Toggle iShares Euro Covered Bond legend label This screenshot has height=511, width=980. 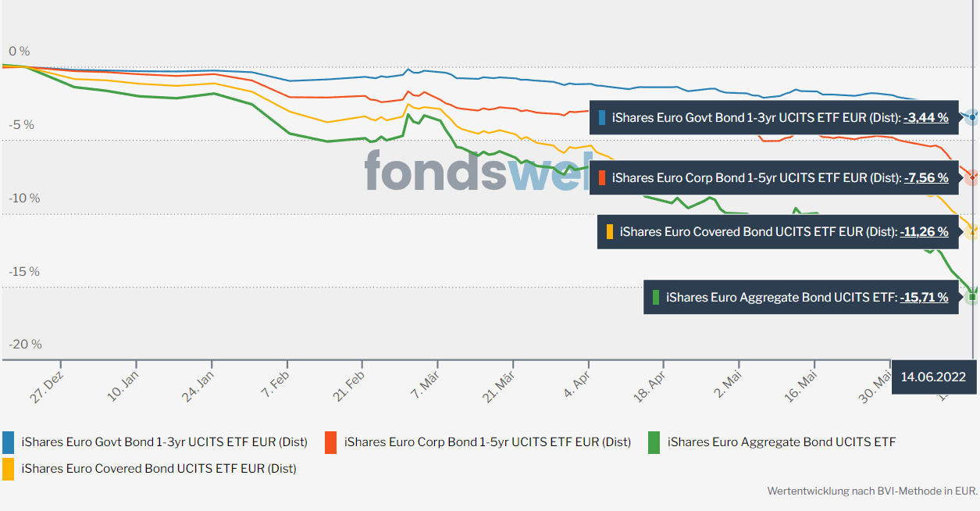tap(159, 469)
